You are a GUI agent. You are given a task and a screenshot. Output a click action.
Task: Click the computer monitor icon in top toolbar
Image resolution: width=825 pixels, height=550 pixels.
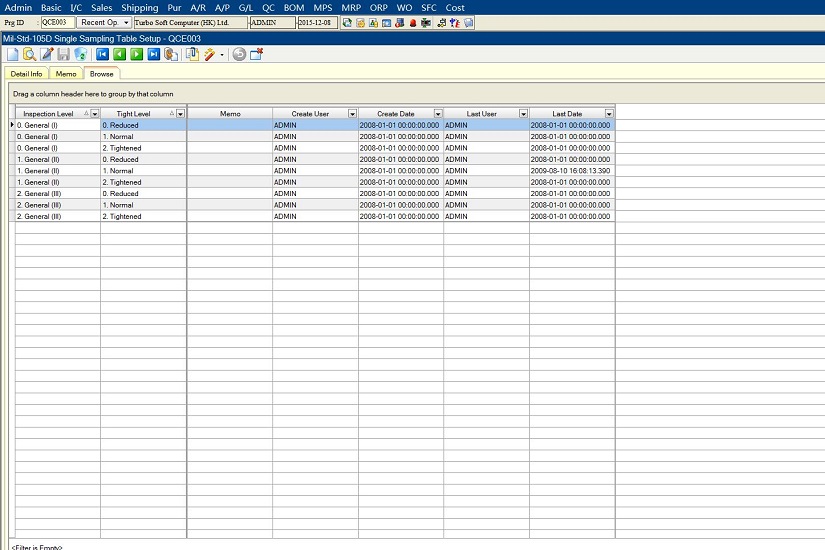tap(400, 23)
